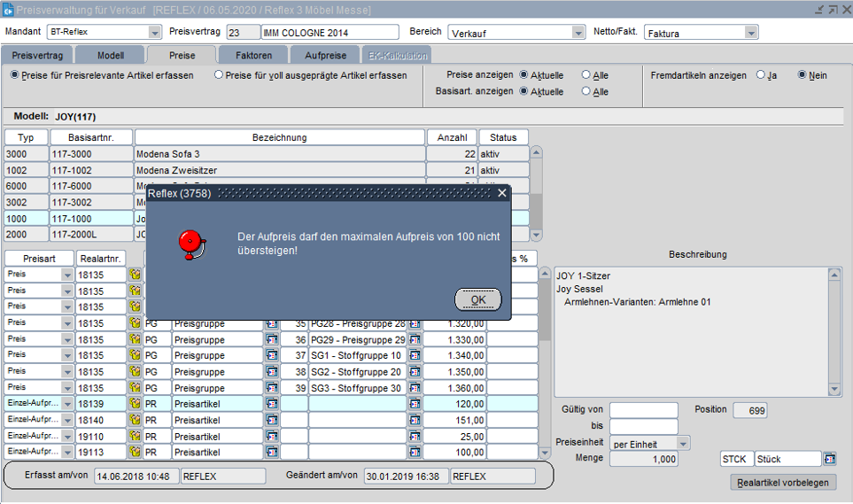Screen dimensions: 853x504
Task: Open the Preiseinheit 'per Einheit' dropdown
Action: (683, 443)
